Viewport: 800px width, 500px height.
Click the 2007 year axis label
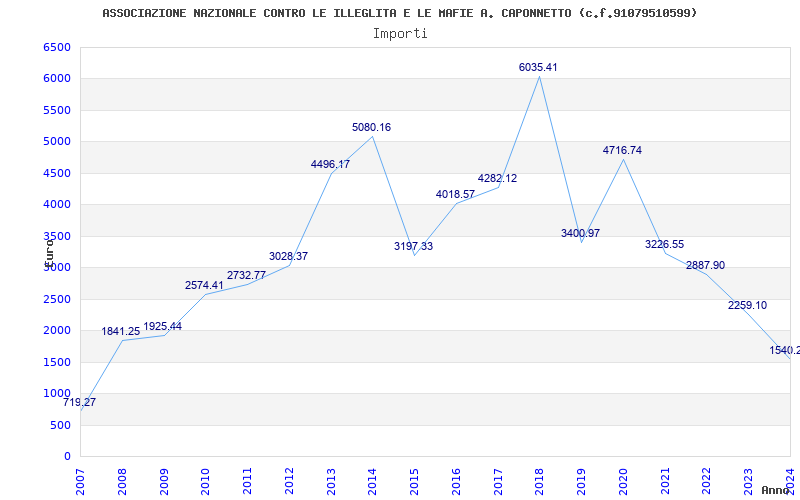tap(80, 482)
